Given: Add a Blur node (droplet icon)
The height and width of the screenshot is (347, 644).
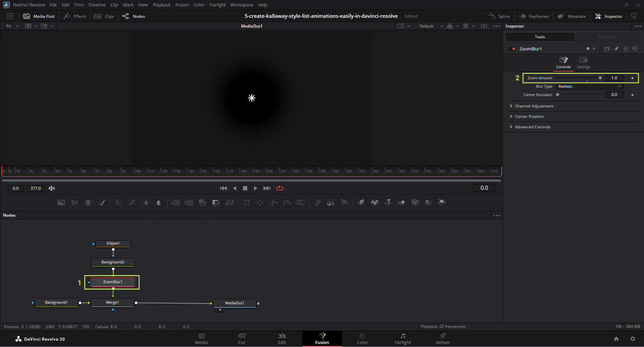Looking at the screenshot, I should click(x=159, y=203).
